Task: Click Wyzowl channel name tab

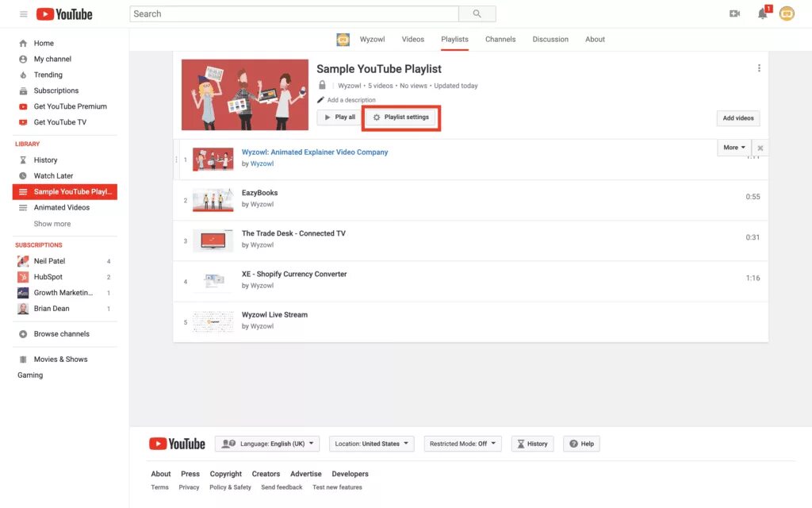Action: point(373,40)
